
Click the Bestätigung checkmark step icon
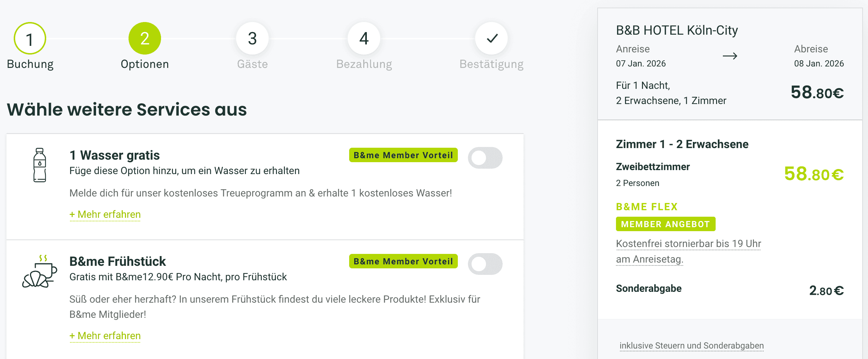[x=491, y=38]
